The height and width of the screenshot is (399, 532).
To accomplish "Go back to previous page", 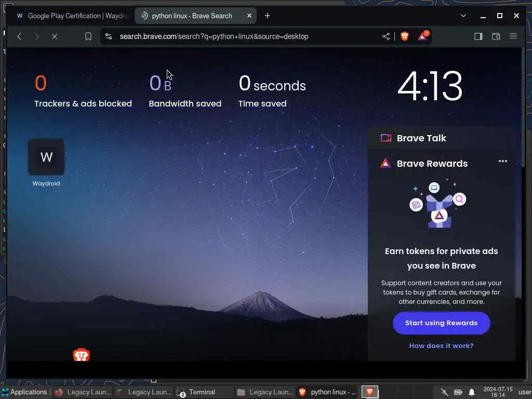I will pyautogui.click(x=19, y=36).
